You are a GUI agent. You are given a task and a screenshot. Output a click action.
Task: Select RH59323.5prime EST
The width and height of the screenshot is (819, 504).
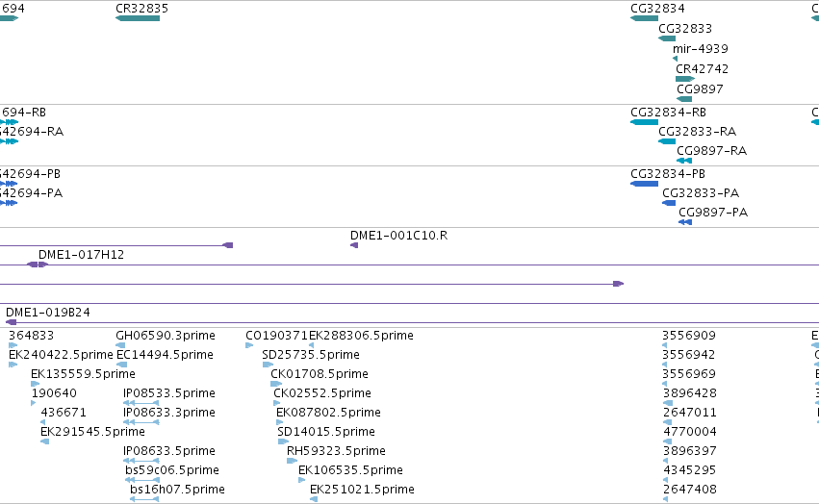click(336, 451)
